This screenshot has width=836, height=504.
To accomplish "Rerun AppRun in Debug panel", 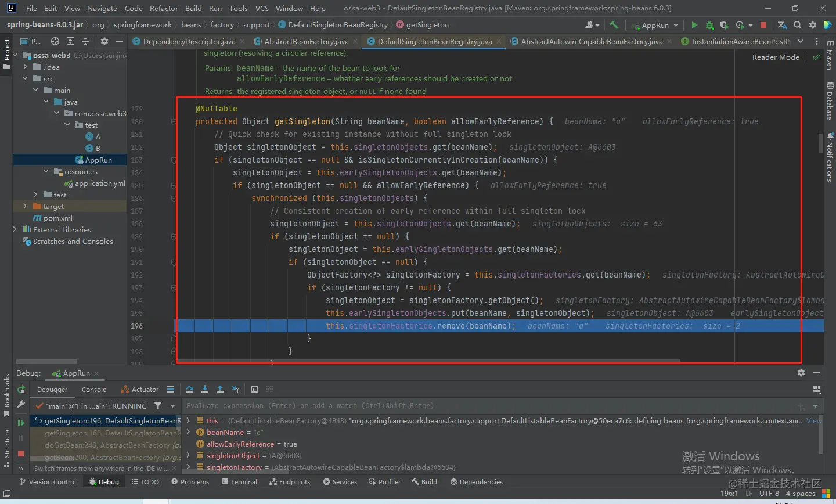I will point(21,390).
